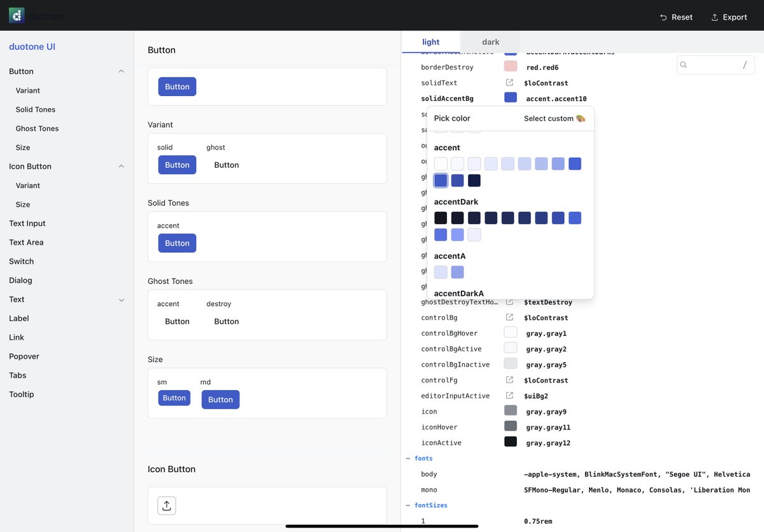Open the link icon beside editorInputActive

pyautogui.click(x=509, y=395)
